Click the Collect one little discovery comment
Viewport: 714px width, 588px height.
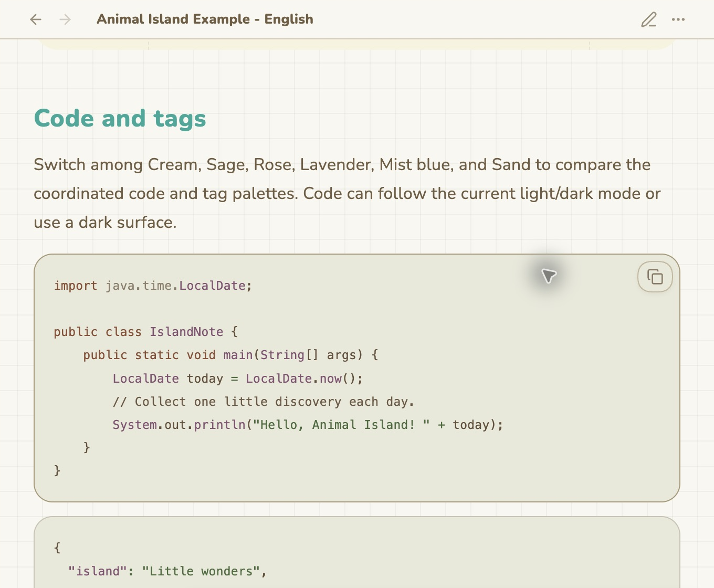point(264,402)
